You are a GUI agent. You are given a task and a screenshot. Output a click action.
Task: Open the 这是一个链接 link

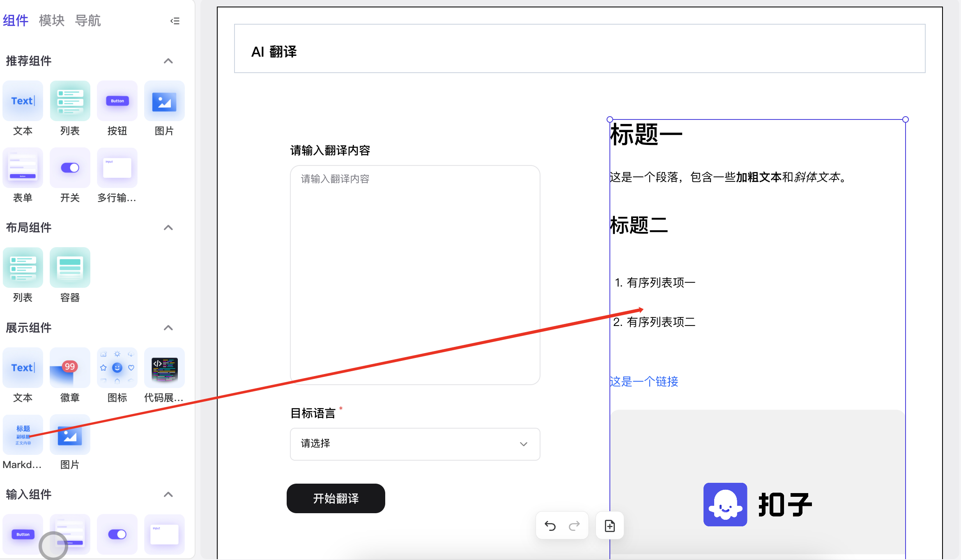pyautogui.click(x=644, y=381)
